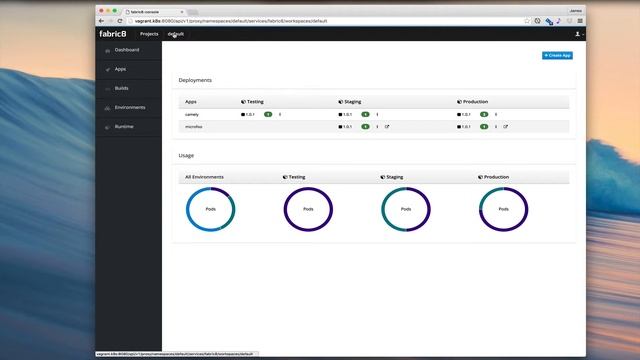The height and width of the screenshot is (360, 640).
Task: Open the Production environment in Deployments header
Action: (x=472, y=102)
